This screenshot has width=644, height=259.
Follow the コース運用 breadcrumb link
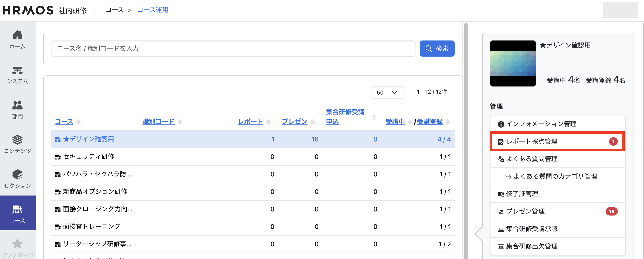(153, 10)
